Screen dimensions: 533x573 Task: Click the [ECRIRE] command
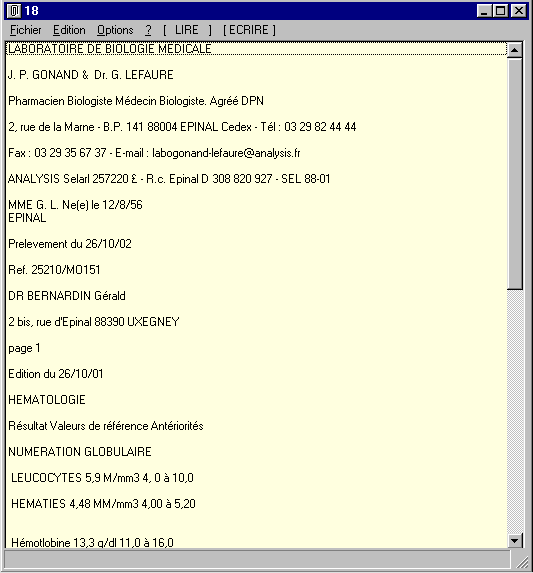250,30
